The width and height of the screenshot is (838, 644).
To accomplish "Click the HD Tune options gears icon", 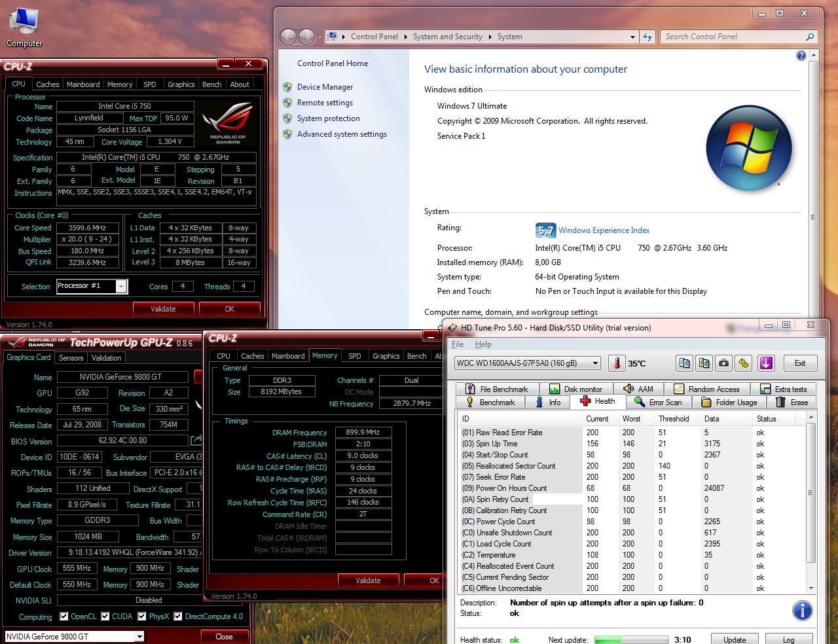I will click(x=744, y=363).
